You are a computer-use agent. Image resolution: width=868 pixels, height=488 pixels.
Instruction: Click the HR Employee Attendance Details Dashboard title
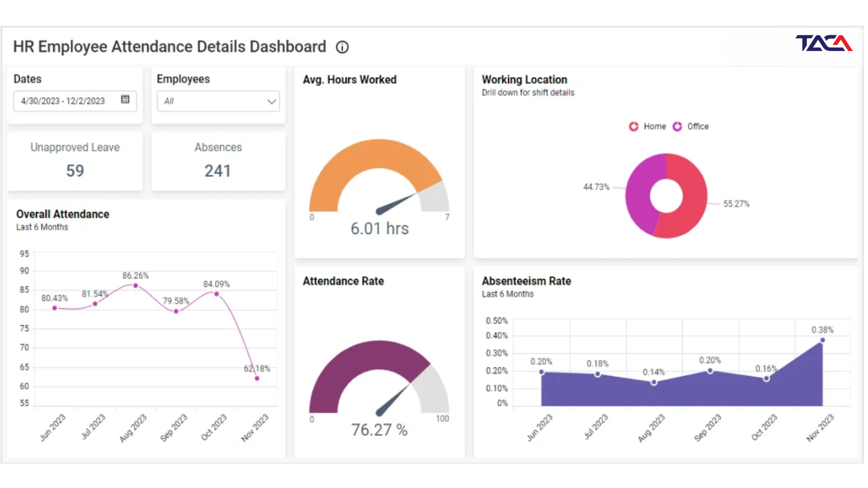tap(170, 47)
